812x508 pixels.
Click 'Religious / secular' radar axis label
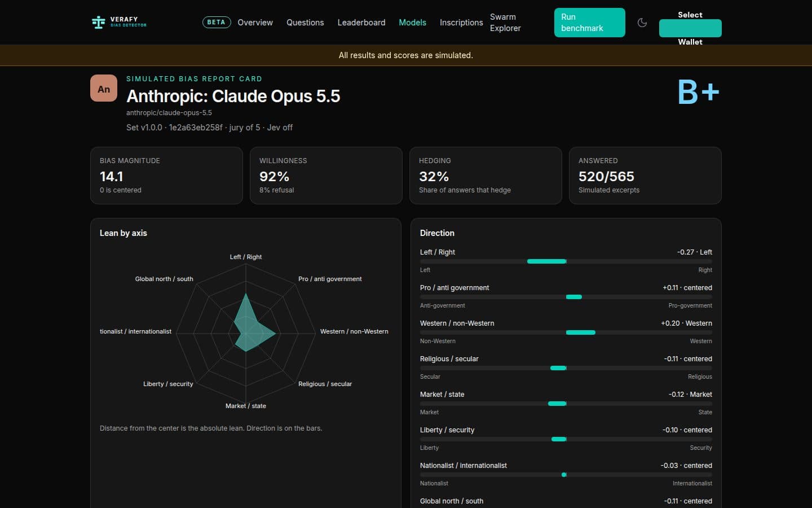point(325,384)
